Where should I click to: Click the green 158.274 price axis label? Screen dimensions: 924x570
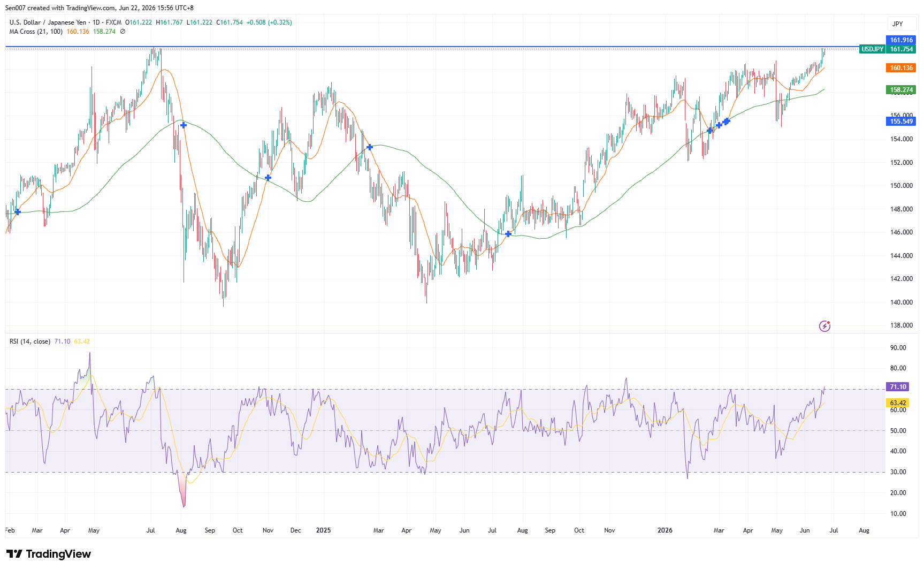click(902, 90)
